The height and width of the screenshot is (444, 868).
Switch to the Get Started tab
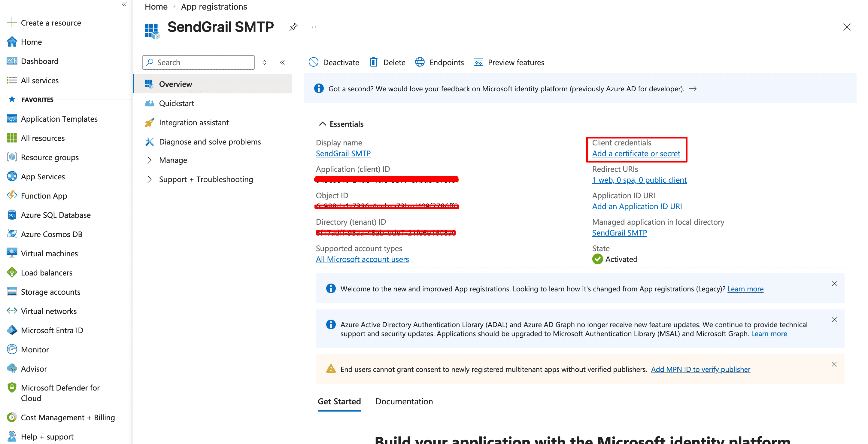point(339,402)
